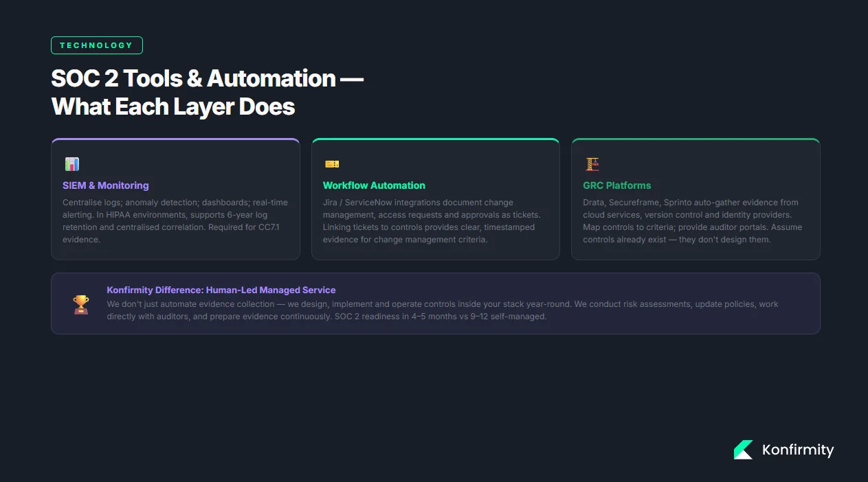Click the TECHNOLOGY badge
The width and height of the screenshot is (868, 482).
[x=97, y=45]
